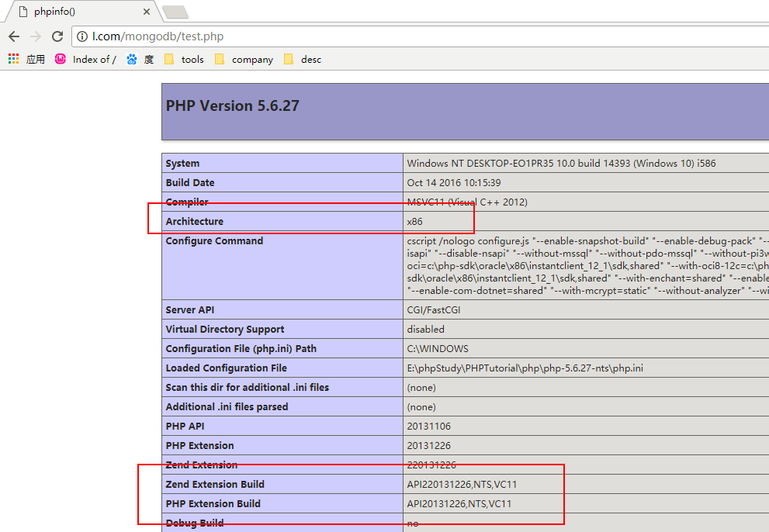The image size is (769, 532).
Task: Expand the tools bookmark folder
Action: coord(184,59)
